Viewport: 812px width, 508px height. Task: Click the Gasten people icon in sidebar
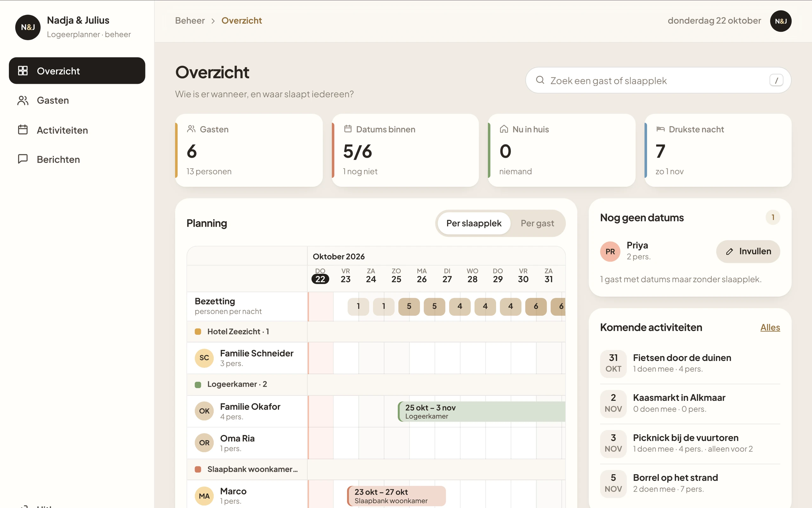tap(23, 100)
